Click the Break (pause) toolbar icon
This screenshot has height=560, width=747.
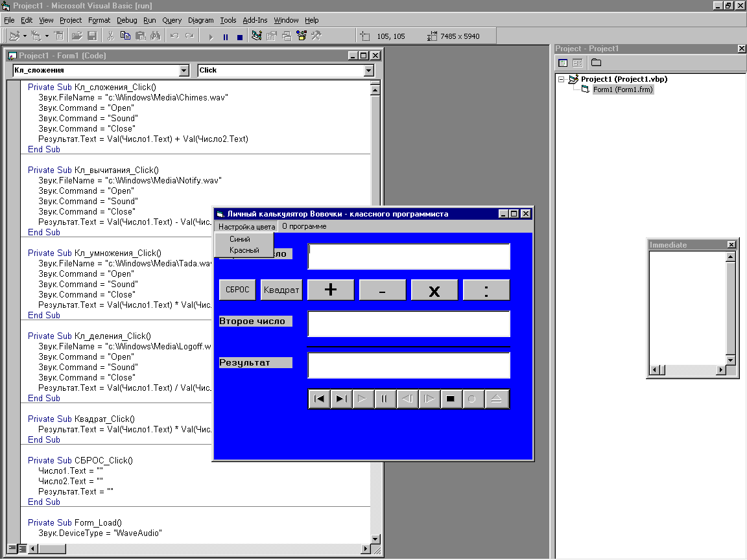point(226,37)
